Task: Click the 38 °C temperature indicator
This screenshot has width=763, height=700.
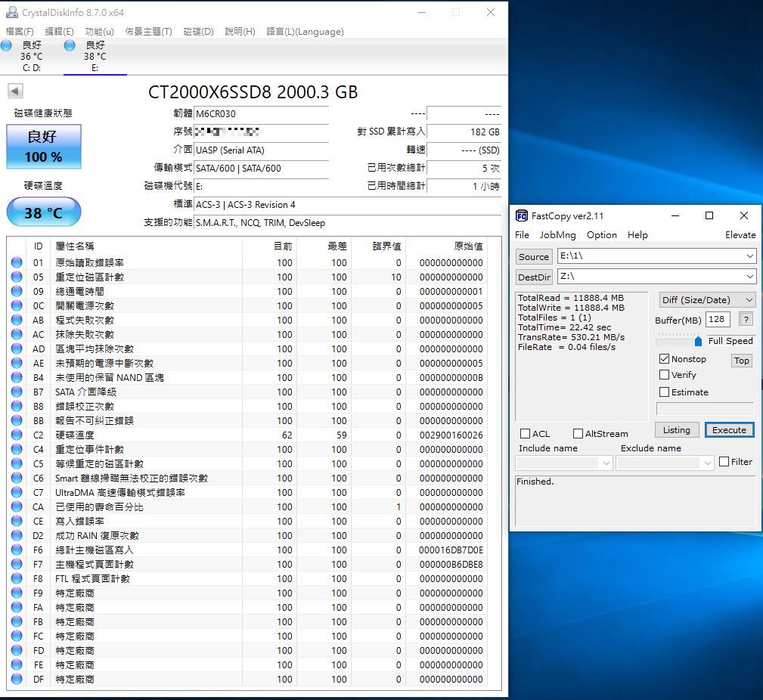Action: tap(43, 212)
